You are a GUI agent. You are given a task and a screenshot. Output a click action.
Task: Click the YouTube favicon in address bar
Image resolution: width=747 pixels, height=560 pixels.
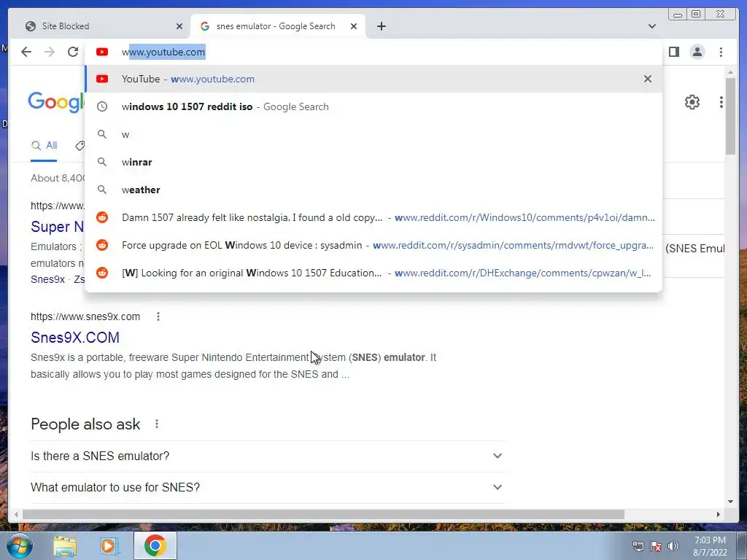(x=102, y=52)
